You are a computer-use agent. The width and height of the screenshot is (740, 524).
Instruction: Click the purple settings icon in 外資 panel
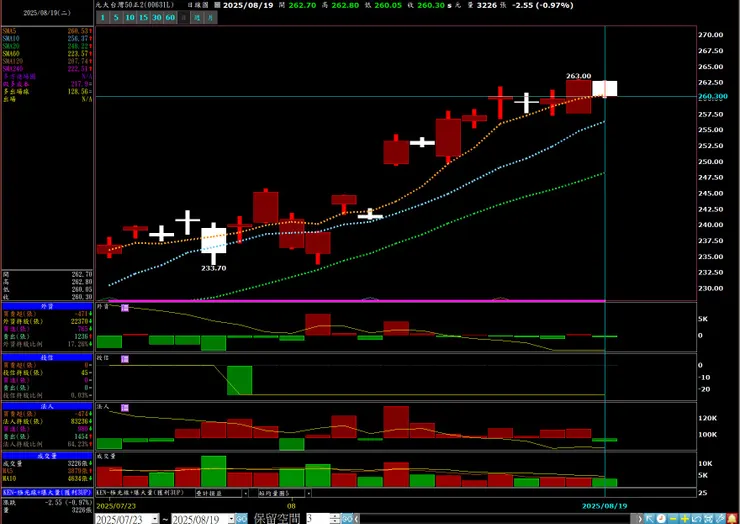click(x=125, y=308)
